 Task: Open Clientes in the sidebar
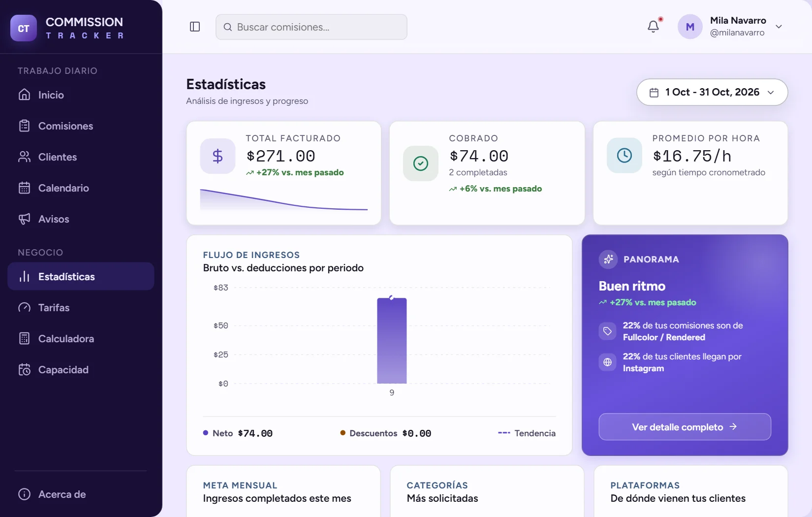[81, 157]
